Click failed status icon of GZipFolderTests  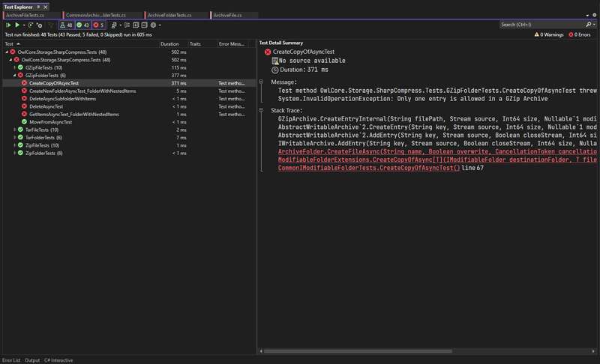(x=20, y=75)
